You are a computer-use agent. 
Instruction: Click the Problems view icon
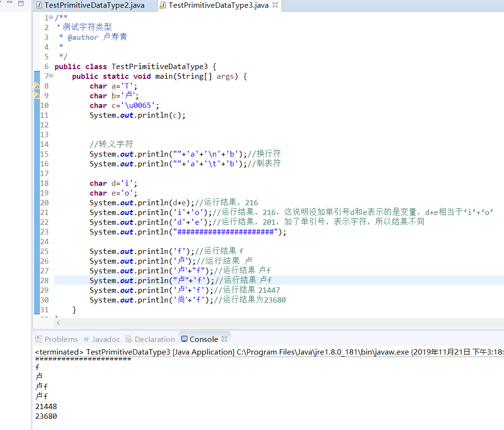click(x=38, y=339)
